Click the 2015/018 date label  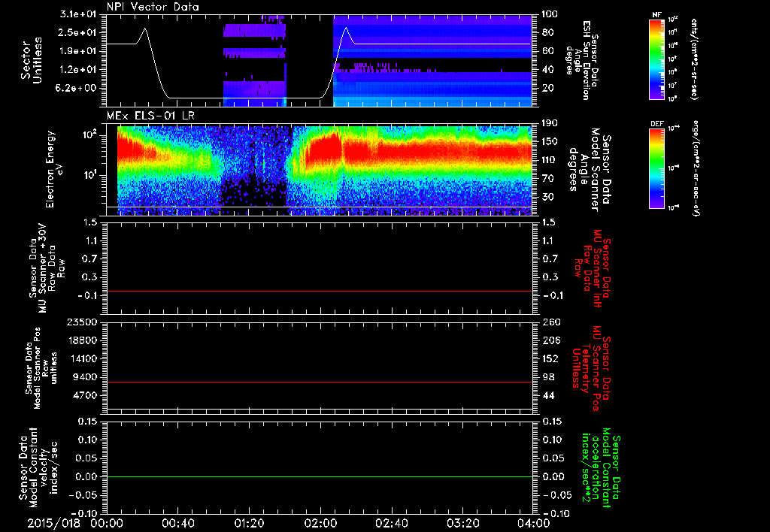[x=53, y=523]
